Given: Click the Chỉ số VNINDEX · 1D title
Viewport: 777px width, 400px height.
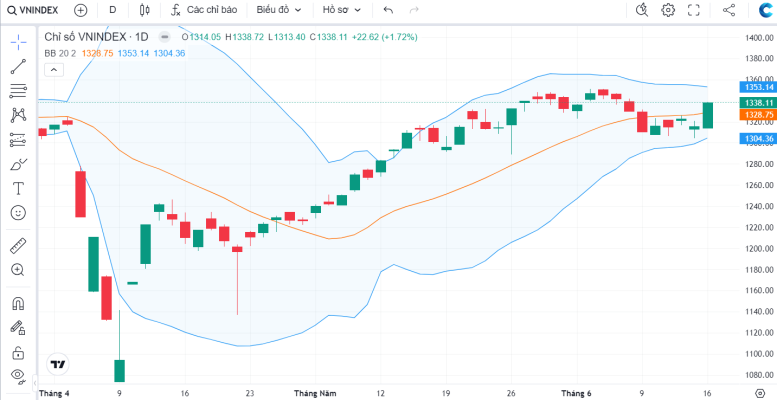Looking at the screenshot, I should tap(96, 37).
